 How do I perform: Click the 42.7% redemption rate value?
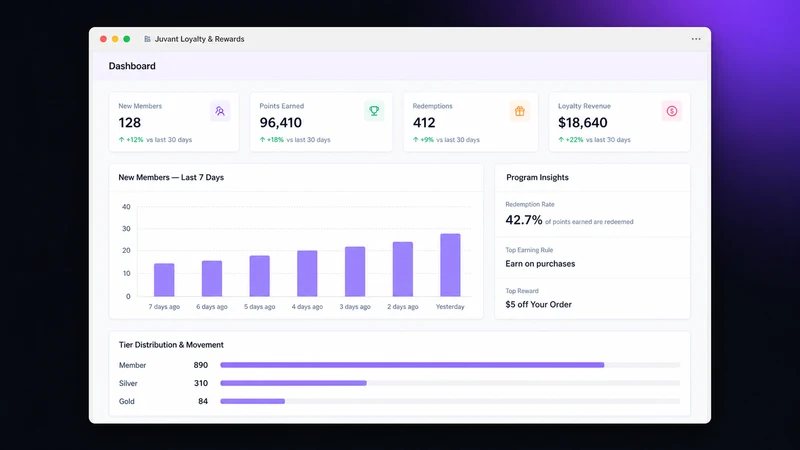[523, 220]
